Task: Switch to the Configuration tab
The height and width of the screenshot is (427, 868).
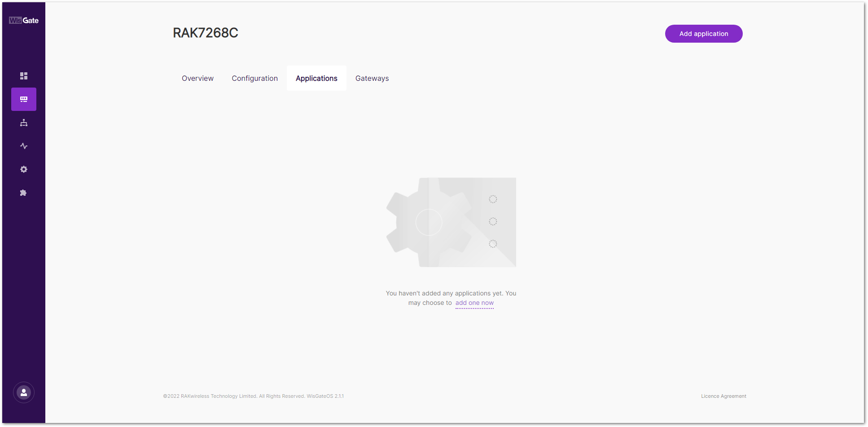Action: tap(254, 78)
